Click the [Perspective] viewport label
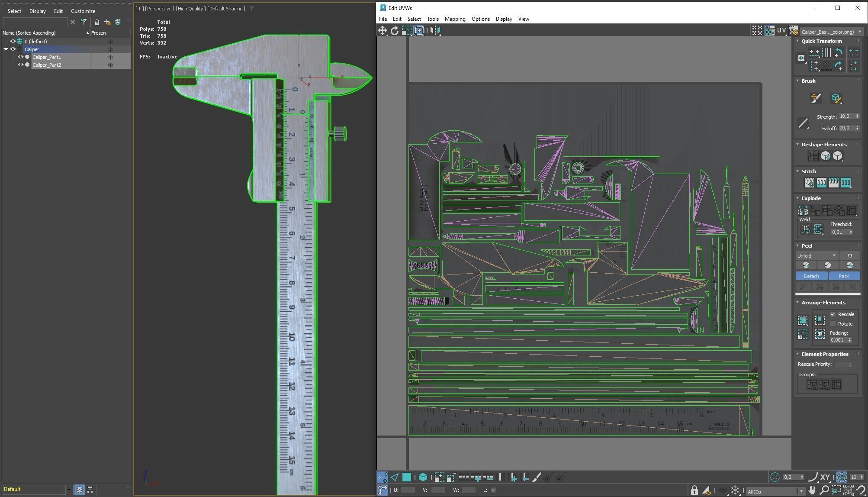The width and height of the screenshot is (868, 497). (159, 9)
